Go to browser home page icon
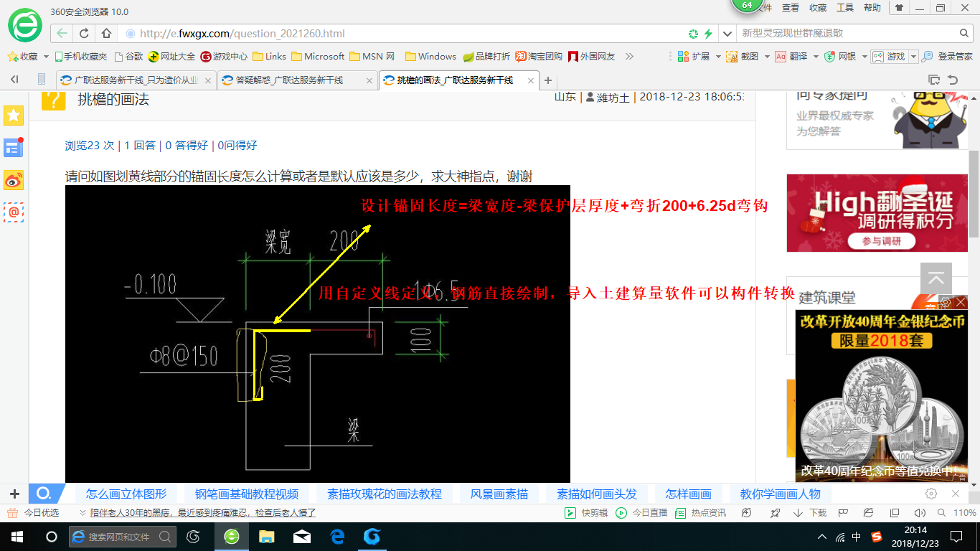The image size is (980, 551). 106,34
